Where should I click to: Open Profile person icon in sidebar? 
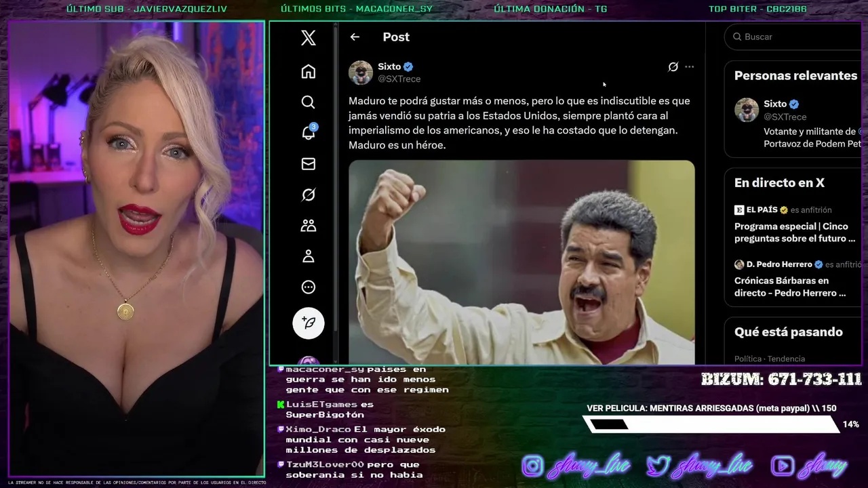tap(308, 256)
